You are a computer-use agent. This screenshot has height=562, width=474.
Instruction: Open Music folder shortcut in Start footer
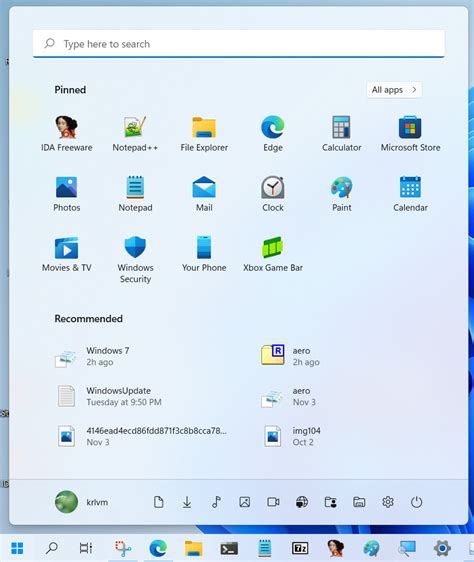216,502
